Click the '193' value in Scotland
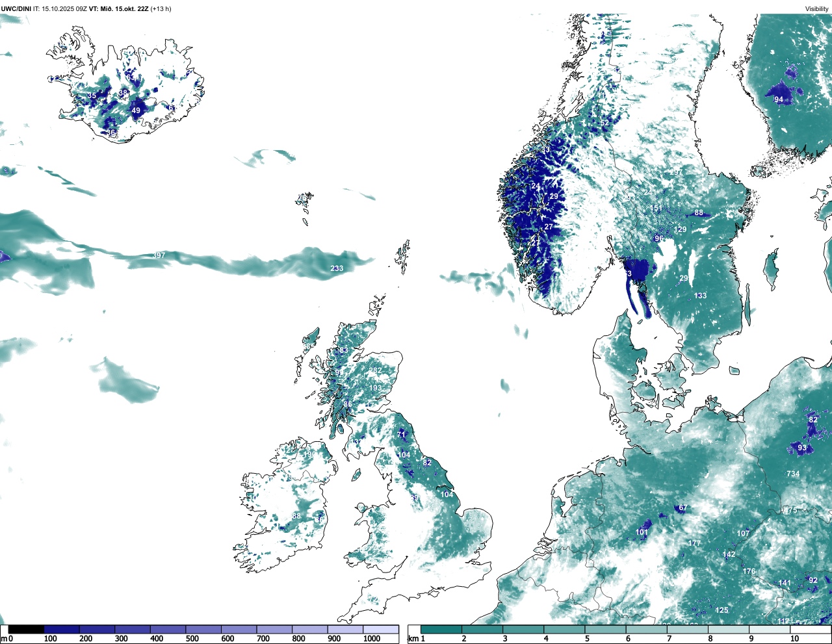This screenshot has width=832, height=644. click(375, 388)
